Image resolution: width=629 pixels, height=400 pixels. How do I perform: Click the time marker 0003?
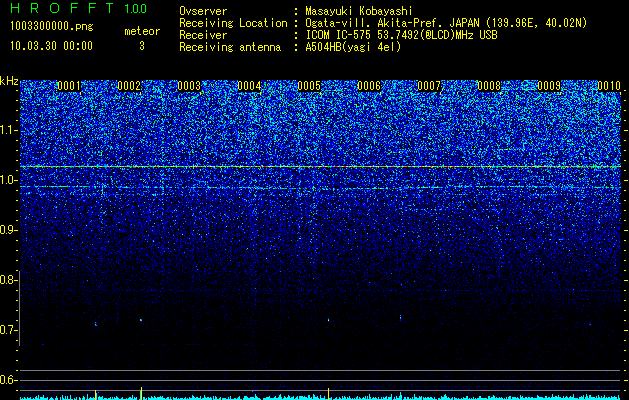(189, 86)
